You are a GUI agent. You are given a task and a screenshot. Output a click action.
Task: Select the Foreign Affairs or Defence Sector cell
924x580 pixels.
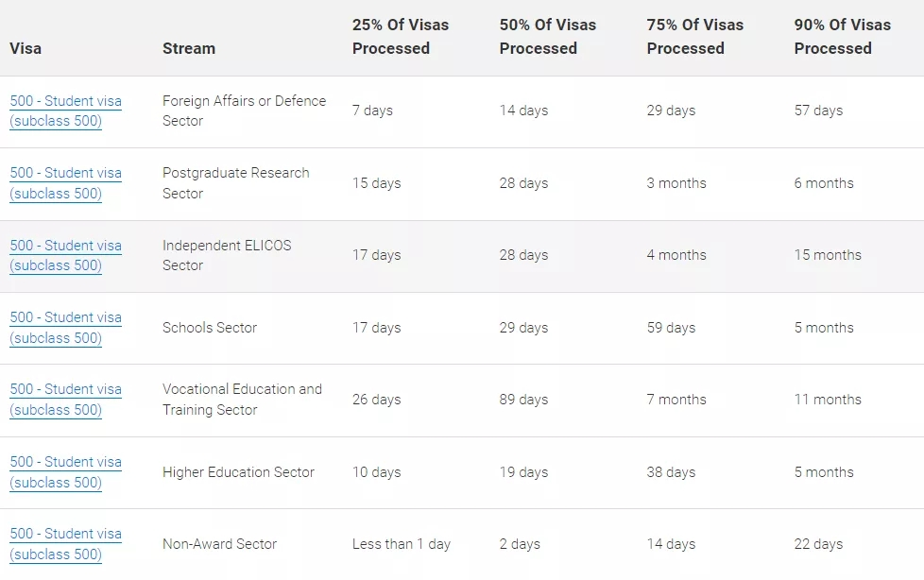244,111
